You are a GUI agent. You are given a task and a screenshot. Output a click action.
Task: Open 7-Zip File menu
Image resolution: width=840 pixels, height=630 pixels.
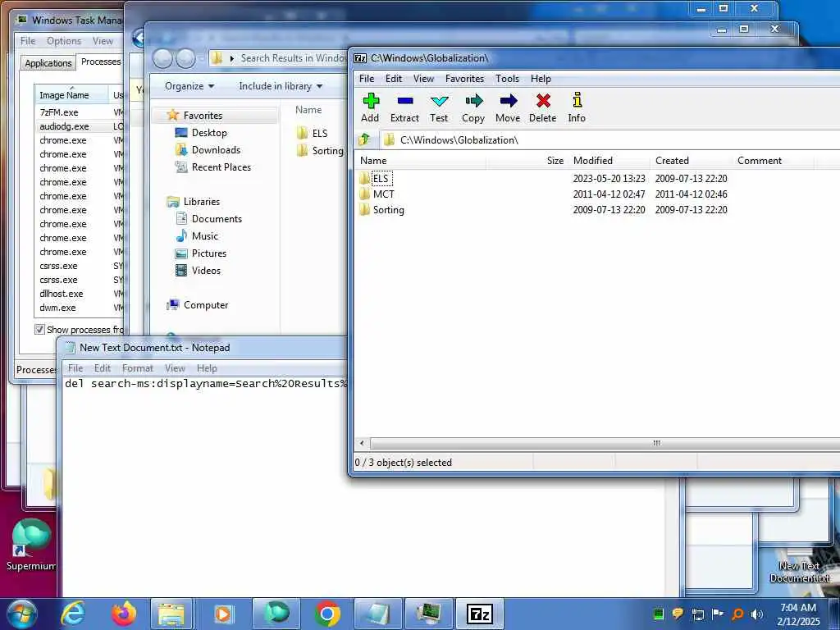pyautogui.click(x=367, y=79)
